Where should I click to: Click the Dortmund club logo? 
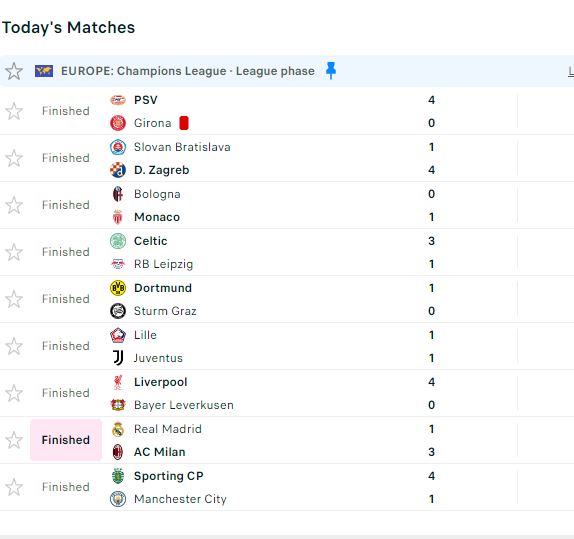[118, 288]
